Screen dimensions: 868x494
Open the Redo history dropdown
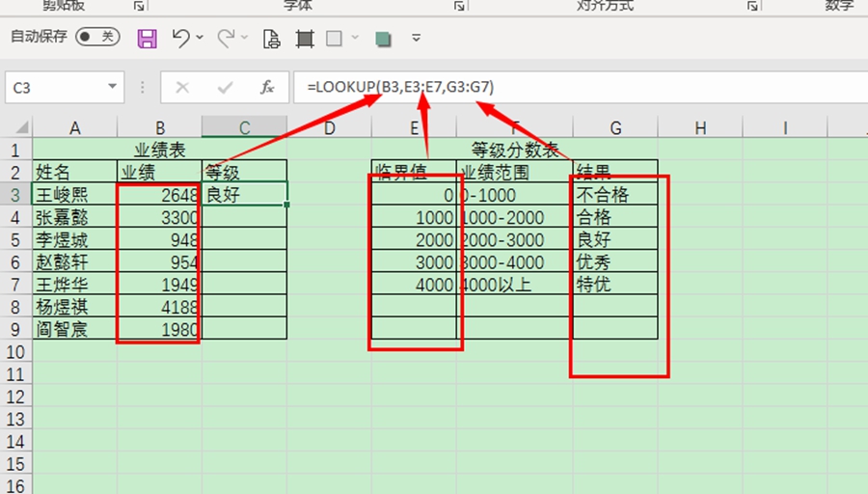pos(244,38)
